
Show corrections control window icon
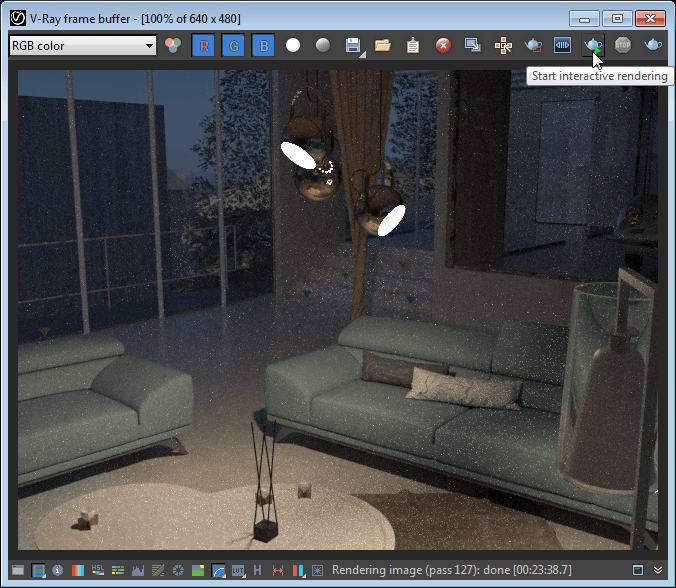[x=18, y=570]
